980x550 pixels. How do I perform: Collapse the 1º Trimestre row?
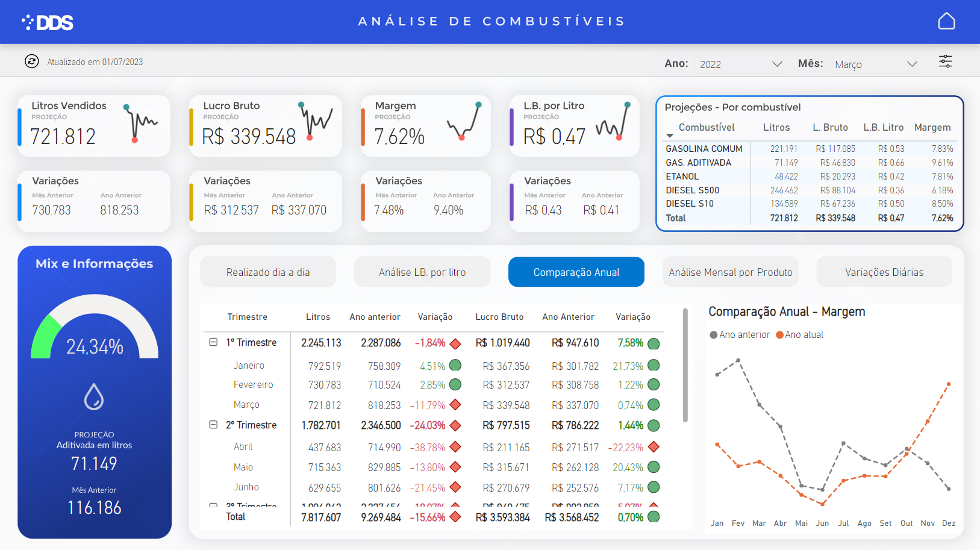point(213,342)
